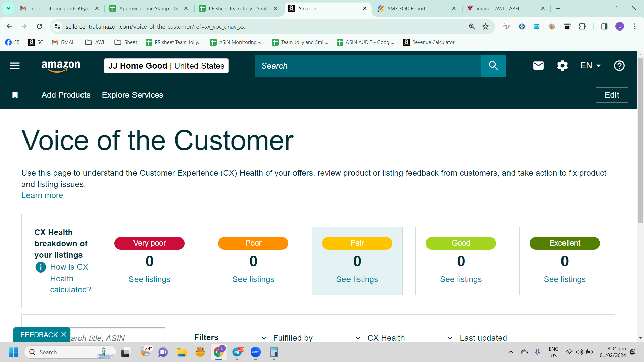
Task: Open Explore Services menu item
Action: tap(132, 95)
